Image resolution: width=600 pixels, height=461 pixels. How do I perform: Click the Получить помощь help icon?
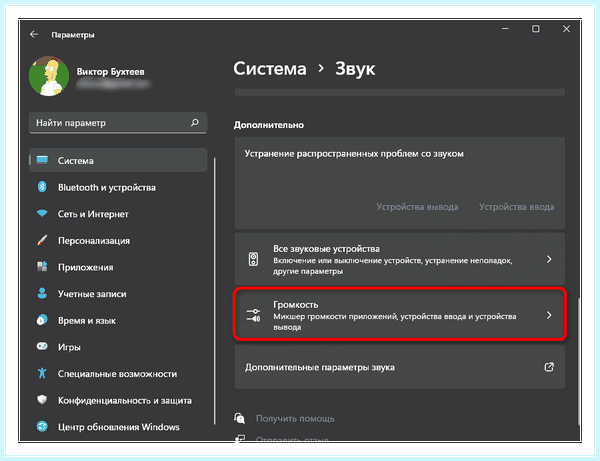pyautogui.click(x=240, y=418)
